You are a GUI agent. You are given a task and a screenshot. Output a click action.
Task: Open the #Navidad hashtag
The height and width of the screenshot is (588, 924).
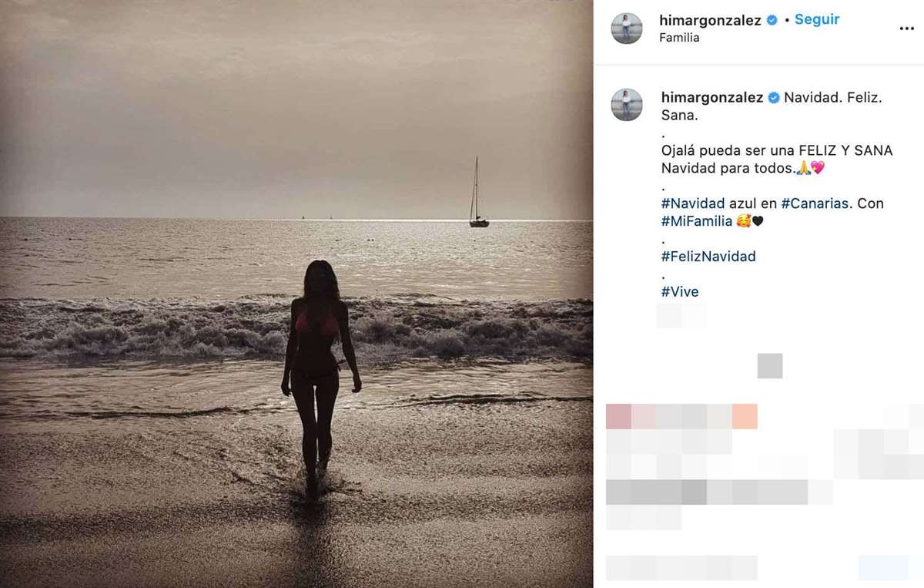[693, 203]
